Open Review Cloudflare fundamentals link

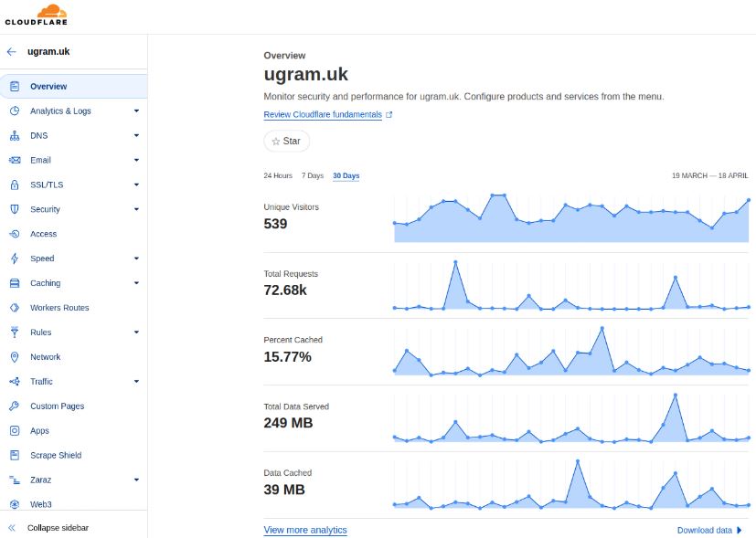pos(323,114)
